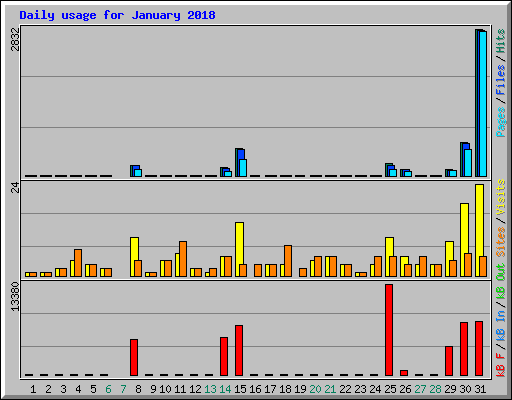Click day label 10 on the x-axis
512x400 pixels.
point(165,389)
